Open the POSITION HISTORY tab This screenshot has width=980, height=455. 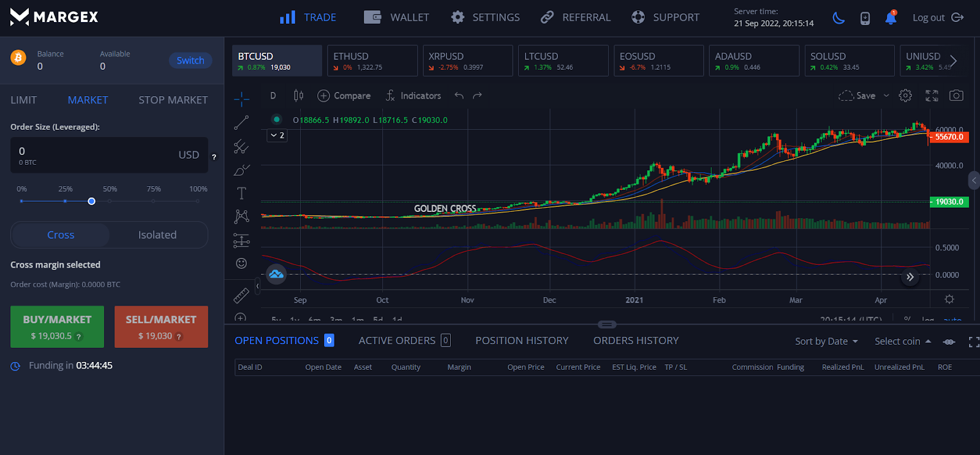coord(522,340)
